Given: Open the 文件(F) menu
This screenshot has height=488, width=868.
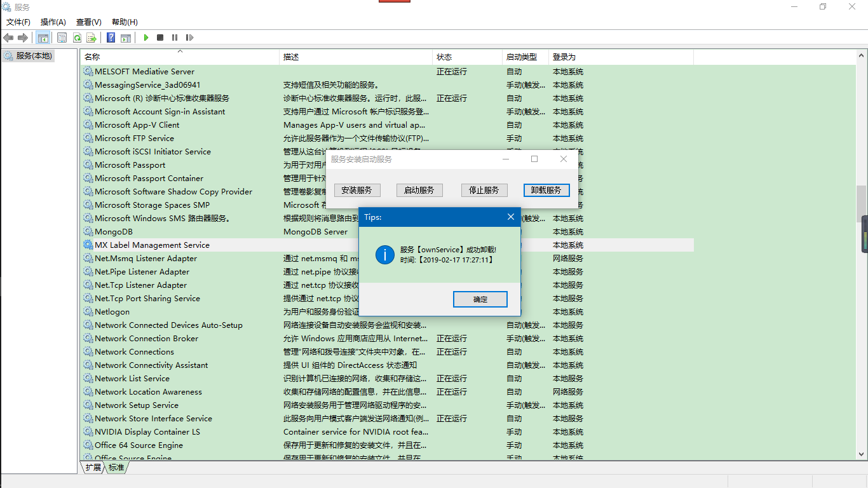Looking at the screenshot, I should [x=18, y=22].
